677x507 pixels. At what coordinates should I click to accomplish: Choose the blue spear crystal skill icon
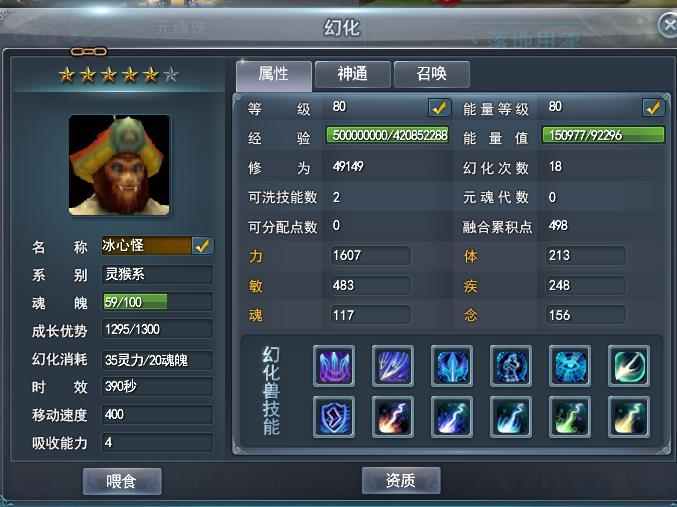click(x=452, y=365)
